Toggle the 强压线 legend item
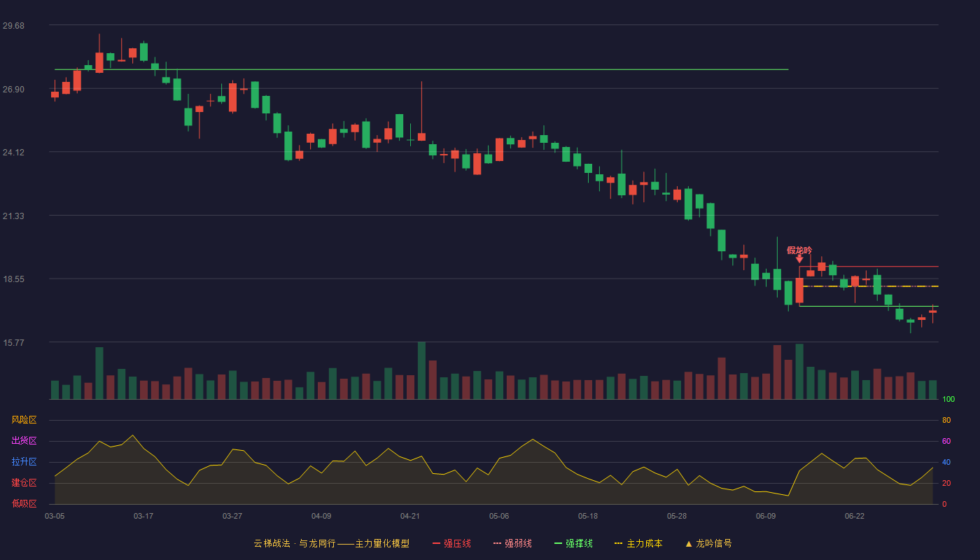This screenshot has height=560, width=980. (x=451, y=543)
